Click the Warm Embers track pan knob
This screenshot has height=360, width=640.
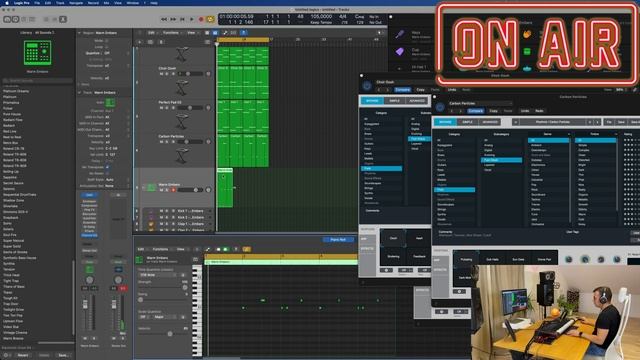tap(208, 190)
